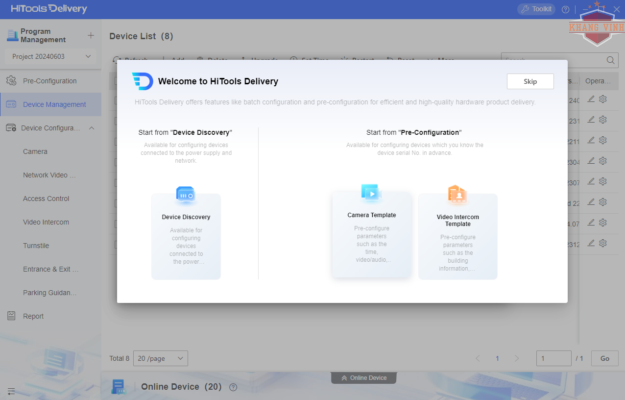Open the Toolkit in the header

tap(535, 9)
